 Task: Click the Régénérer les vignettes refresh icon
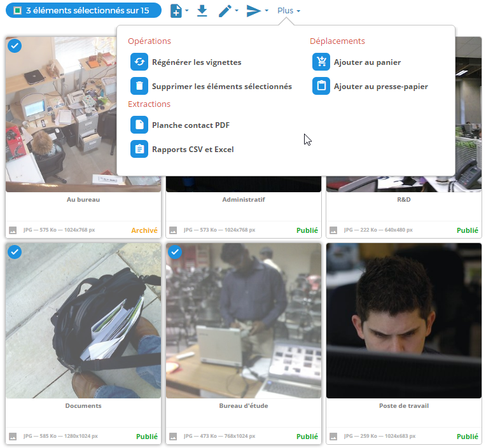coord(139,62)
